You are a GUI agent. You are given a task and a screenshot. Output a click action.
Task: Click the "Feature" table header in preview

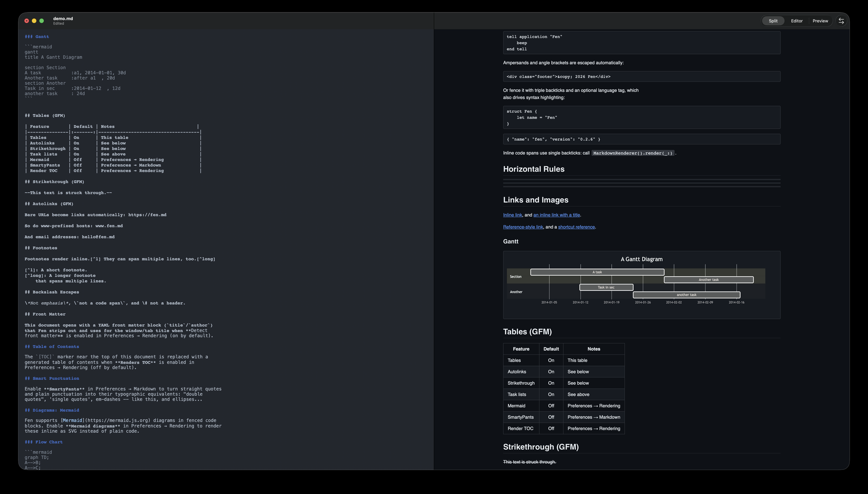tap(521, 349)
